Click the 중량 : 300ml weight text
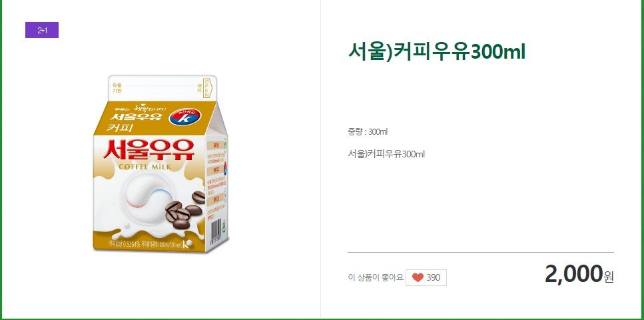 tap(368, 132)
